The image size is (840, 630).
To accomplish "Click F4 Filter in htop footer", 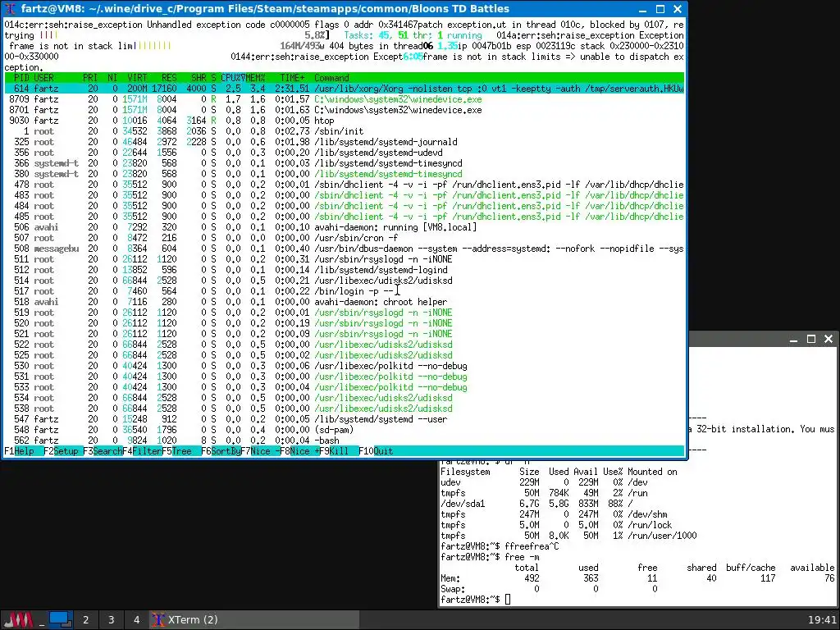I will [142, 451].
